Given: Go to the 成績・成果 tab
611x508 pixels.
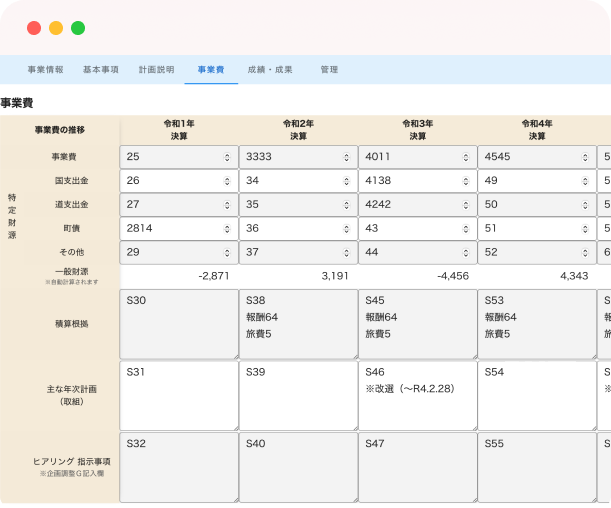Looking at the screenshot, I should click(270, 70).
